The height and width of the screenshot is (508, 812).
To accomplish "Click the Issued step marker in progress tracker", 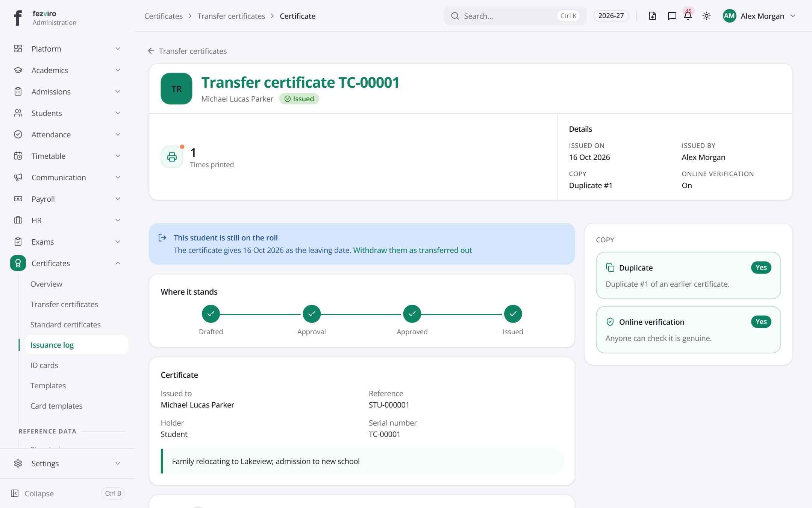I will 513,314.
